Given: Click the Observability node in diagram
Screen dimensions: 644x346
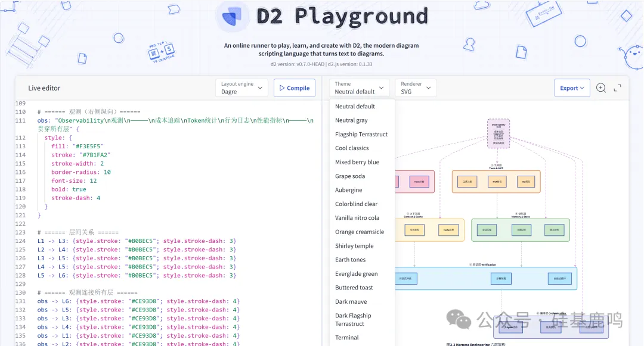Looking at the screenshot, I should (x=498, y=133).
